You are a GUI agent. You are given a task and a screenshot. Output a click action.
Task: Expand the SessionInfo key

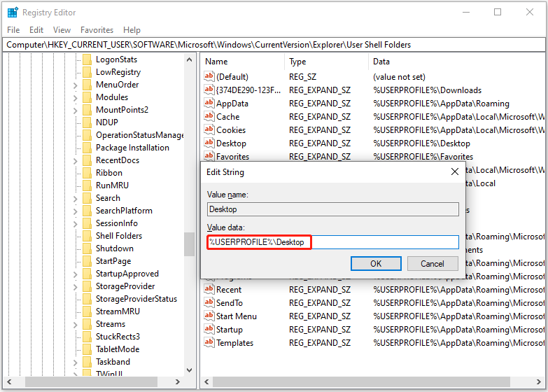click(75, 223)
